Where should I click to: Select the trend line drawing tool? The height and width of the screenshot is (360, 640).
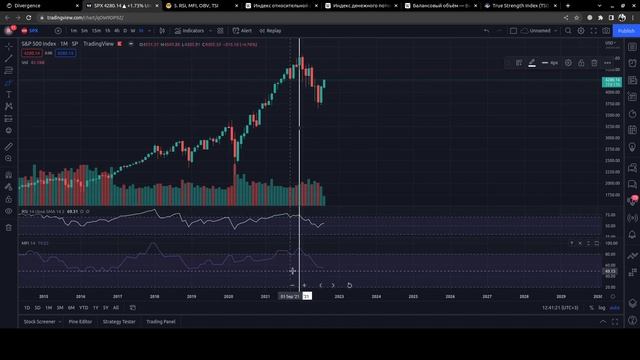[9, 58]
